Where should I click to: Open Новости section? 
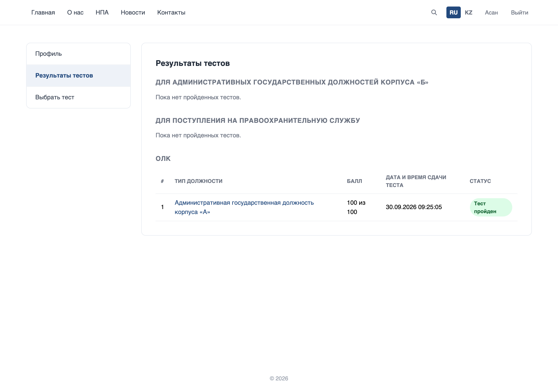click(133, 12)
